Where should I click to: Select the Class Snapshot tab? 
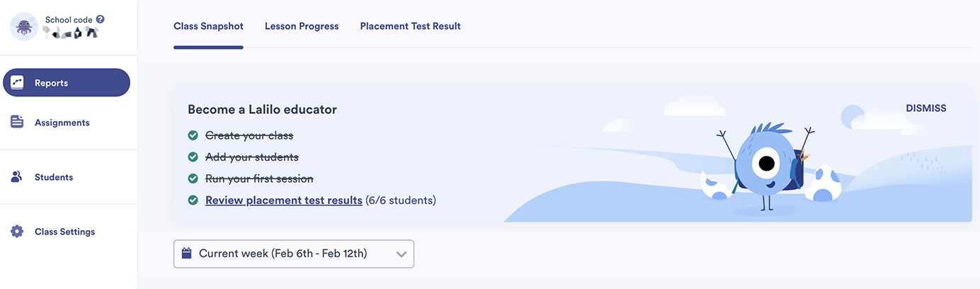click(x=208, y=26)
